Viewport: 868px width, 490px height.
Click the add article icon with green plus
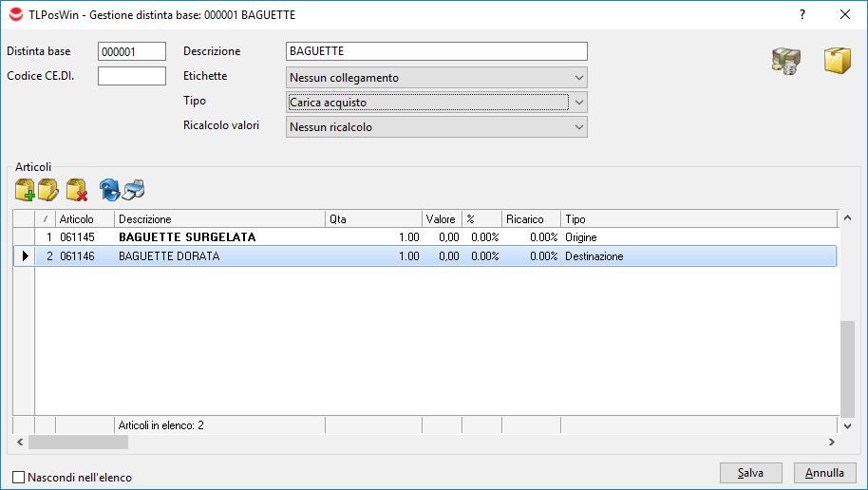click(x=25, y=190)
